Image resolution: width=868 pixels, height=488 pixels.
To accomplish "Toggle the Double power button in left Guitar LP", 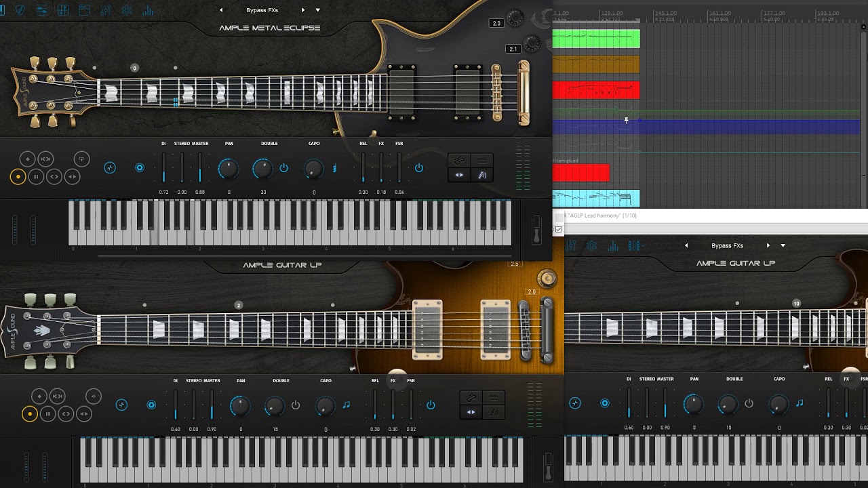I will [296, 405].
